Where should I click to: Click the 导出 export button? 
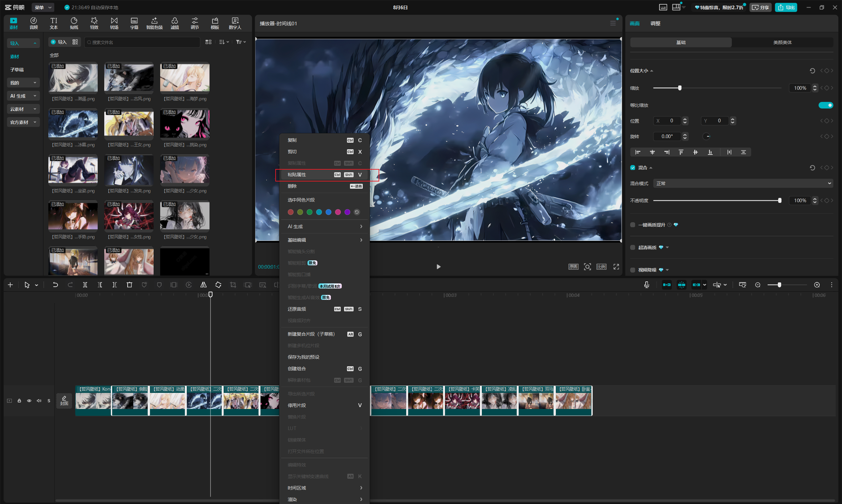pyautogui.click(x=786, y=8)
